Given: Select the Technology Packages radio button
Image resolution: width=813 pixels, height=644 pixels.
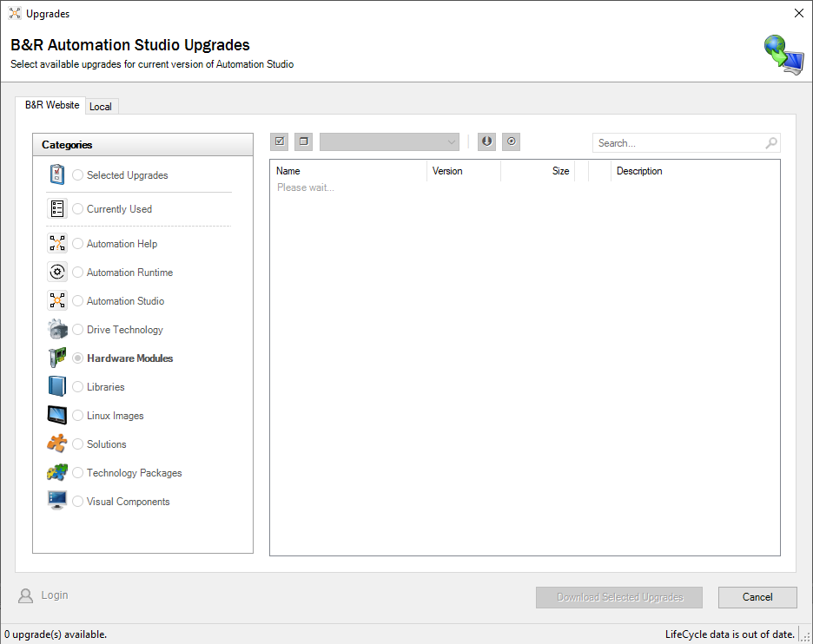Looking at the screenshot, I should (x=78, y=472).
